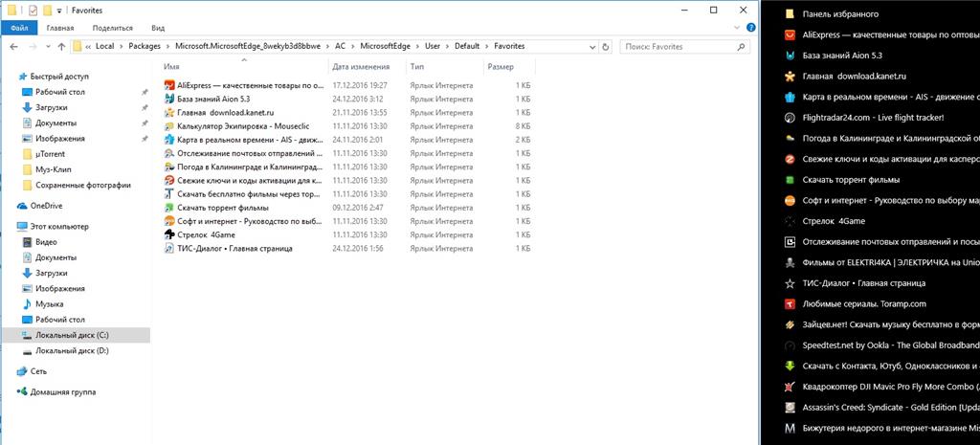Select the Главная download.kanet.ru shortcut icon
The image size is (980, 445).
click(x=168, y=113)
